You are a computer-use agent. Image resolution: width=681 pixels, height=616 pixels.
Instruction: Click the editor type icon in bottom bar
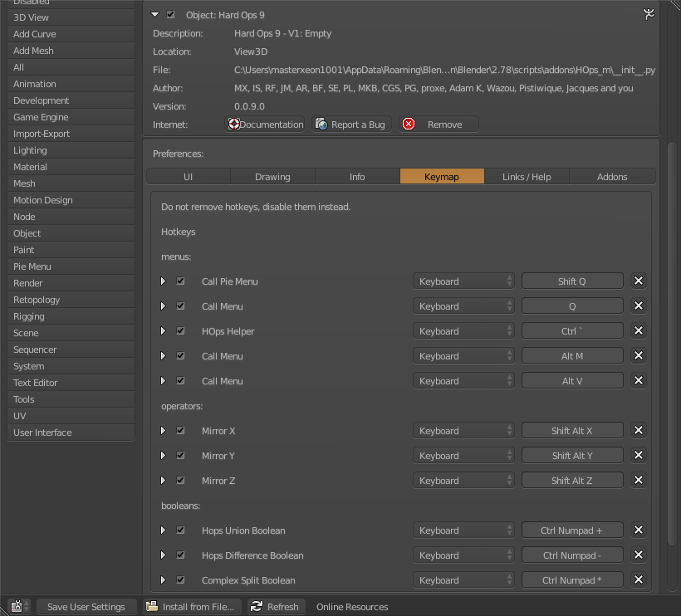19,607
